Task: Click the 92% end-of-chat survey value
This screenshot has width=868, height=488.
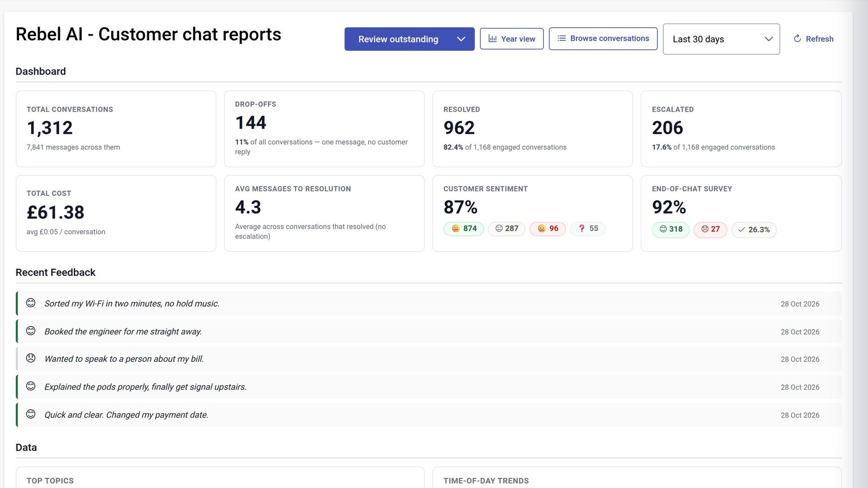Action: pos(669,207)
